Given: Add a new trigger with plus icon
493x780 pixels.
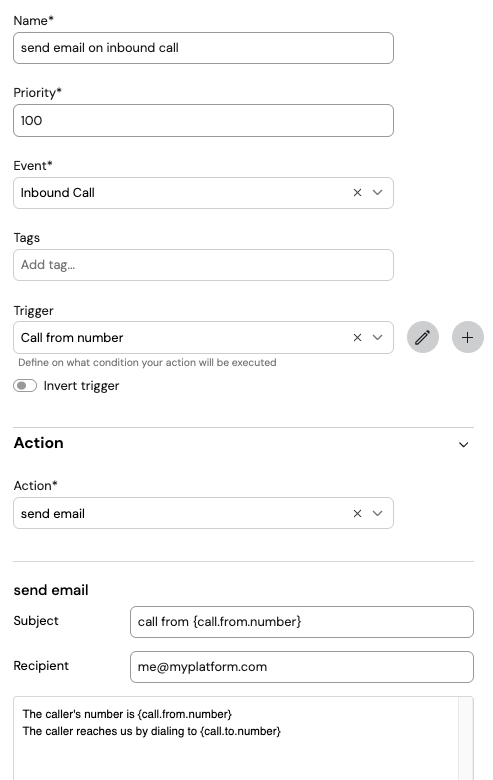Looking at the screenshot, I should coord(467,337).
